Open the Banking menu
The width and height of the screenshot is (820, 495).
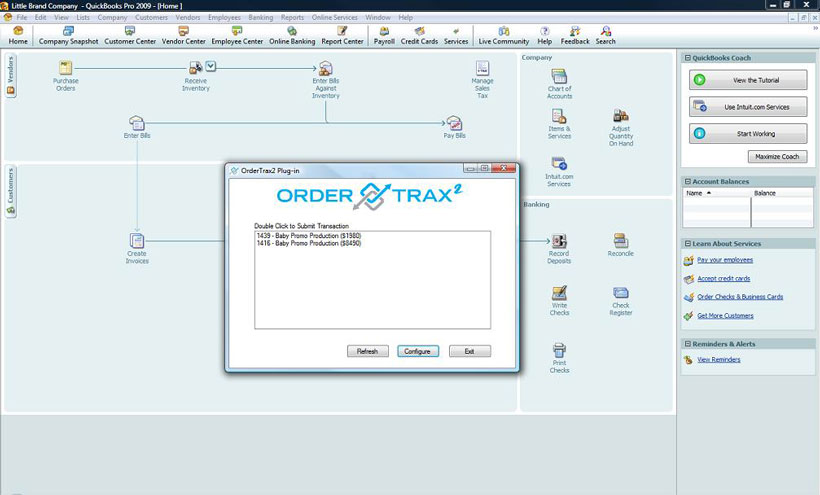click(x=260, y=17)
